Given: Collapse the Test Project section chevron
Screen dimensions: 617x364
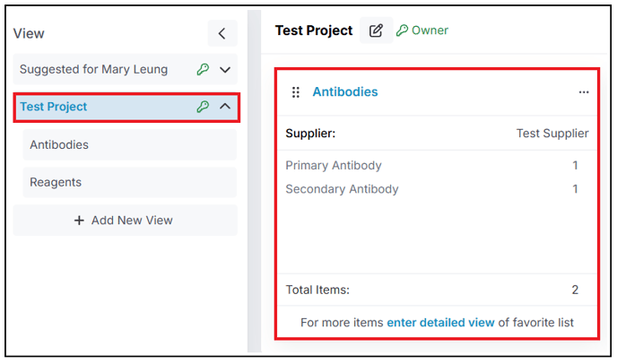Looking at the screenshot, I should click(x=225, y=107).
